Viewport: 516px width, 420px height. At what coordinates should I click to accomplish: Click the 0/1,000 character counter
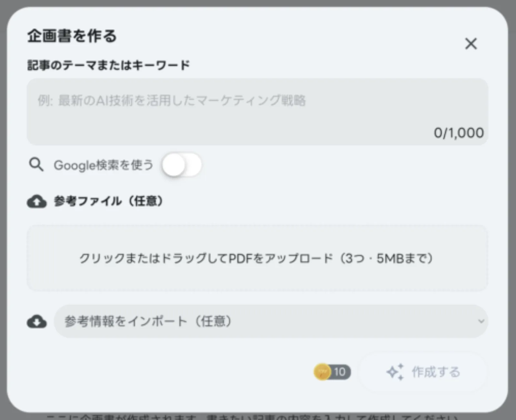point(459,133)
